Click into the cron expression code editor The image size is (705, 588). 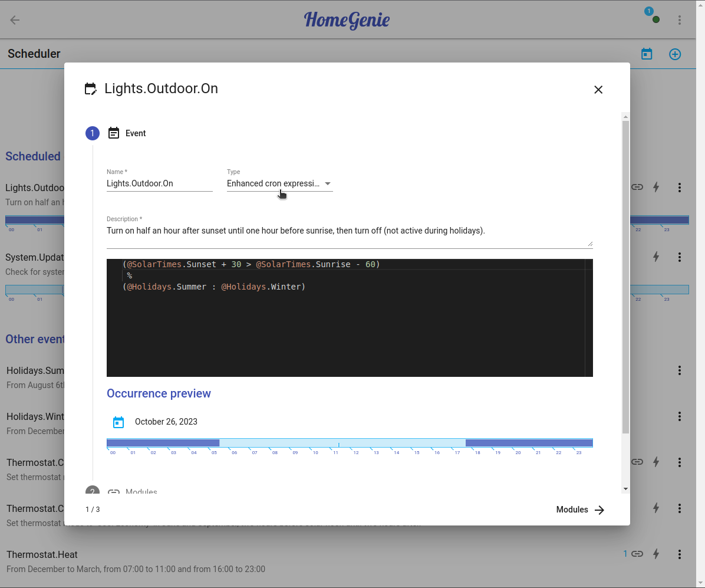click(350, 318)
